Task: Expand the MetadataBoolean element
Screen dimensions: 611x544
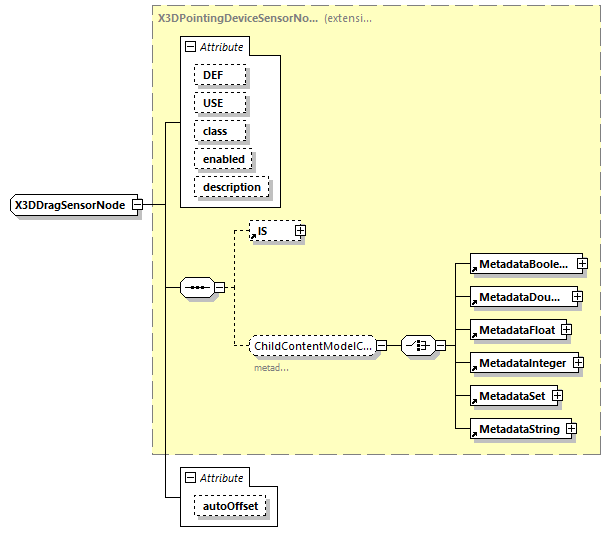Action: [581, 265]
